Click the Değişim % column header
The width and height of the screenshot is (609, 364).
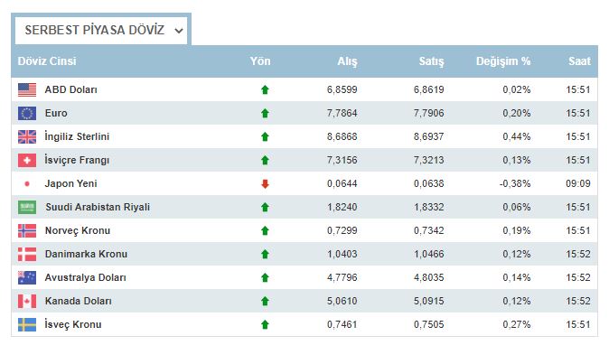pyautogui.click(x=503, y=61)
